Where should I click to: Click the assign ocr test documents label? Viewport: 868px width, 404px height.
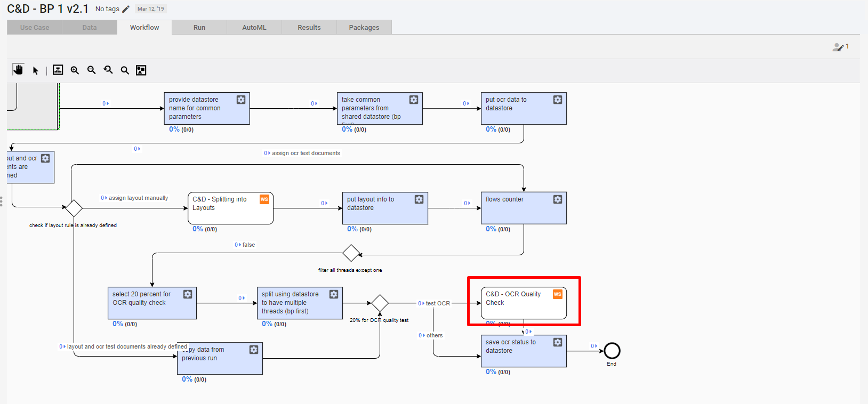[306, 153]
